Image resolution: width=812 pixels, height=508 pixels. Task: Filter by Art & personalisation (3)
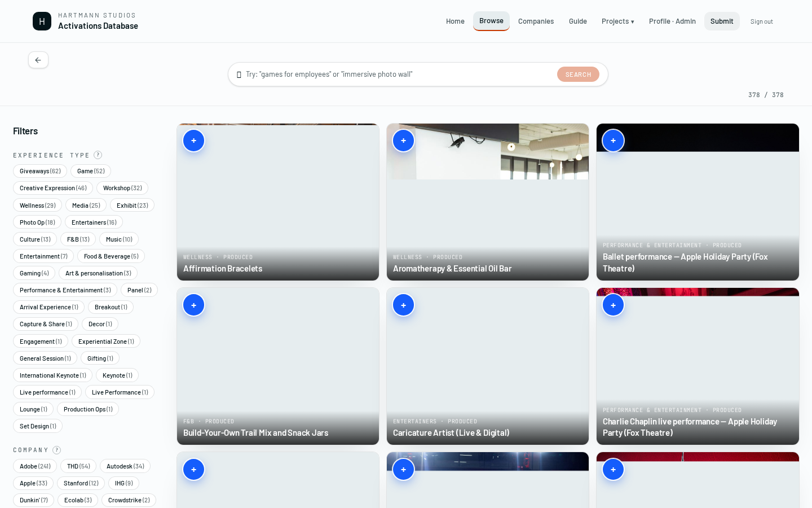click(98, 273)
